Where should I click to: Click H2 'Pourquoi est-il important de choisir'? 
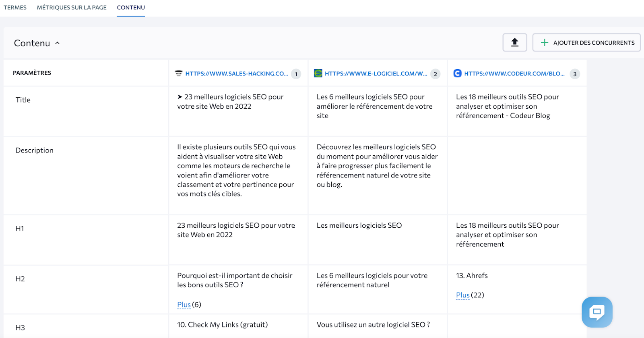point(235,280)
